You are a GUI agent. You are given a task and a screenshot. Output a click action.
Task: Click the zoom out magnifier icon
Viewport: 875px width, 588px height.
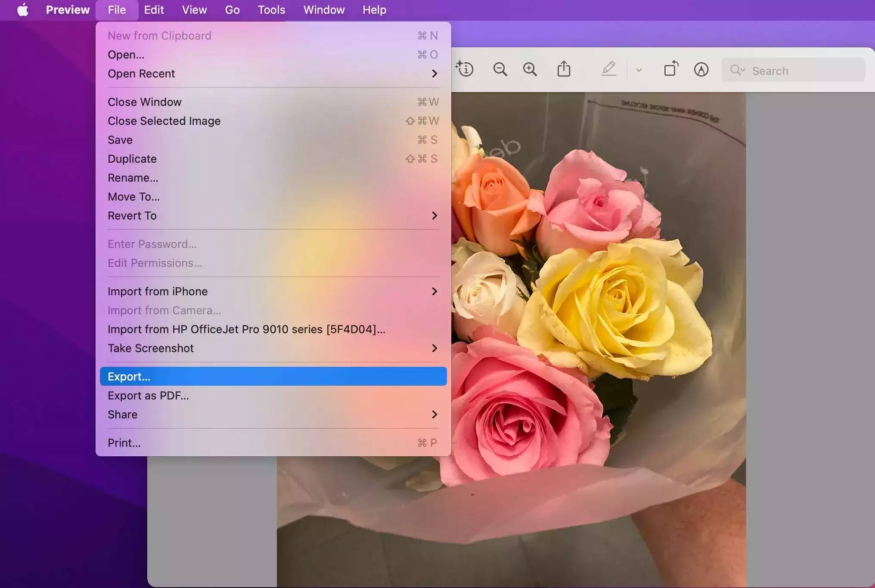[500, 69]
